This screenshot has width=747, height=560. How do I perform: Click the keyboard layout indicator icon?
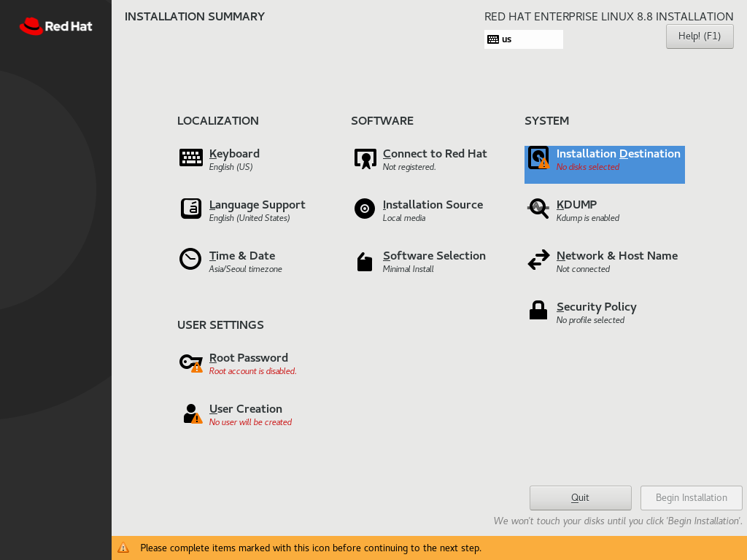(493, 39)
